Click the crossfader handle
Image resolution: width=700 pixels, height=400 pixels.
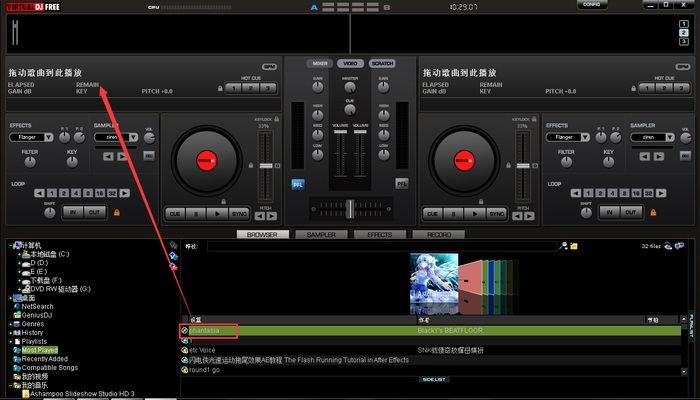point(349,206)
